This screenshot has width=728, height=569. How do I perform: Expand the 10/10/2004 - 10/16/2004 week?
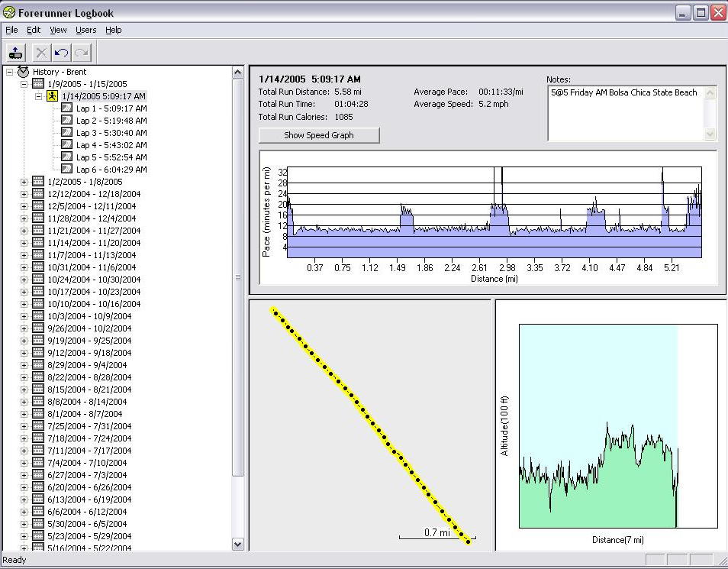(x=24, y=304)
